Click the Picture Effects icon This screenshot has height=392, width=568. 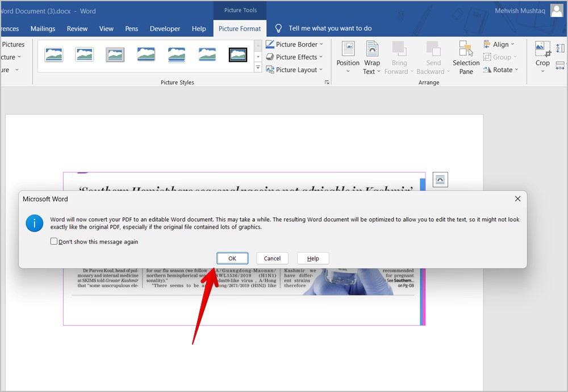coord(270,57)
